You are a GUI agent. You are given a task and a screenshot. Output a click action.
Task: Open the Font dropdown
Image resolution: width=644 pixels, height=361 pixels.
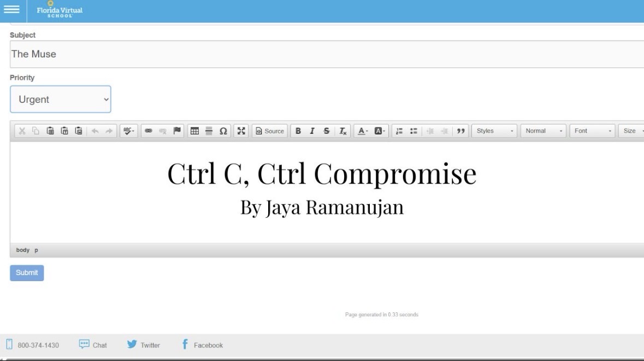point(592,131)
